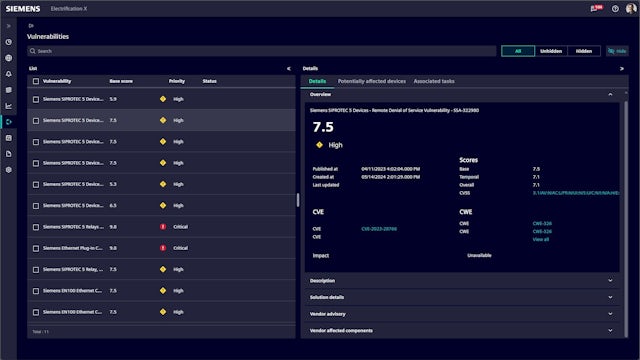The image size is (640, 360).
Task: Open the bell notifications icon in sidebar
Action: (x=9, y=74)
